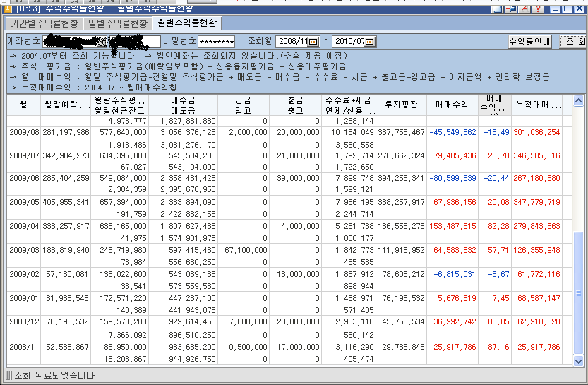Click the loss value -80,599,339
Image resolution: width=588 pixels, height=385 pixels.
coord(452,178)
